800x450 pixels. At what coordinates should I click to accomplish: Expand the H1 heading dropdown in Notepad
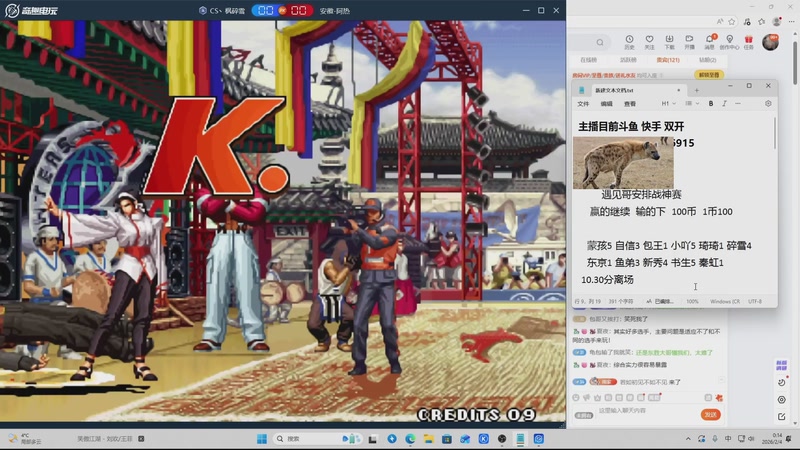668,104
